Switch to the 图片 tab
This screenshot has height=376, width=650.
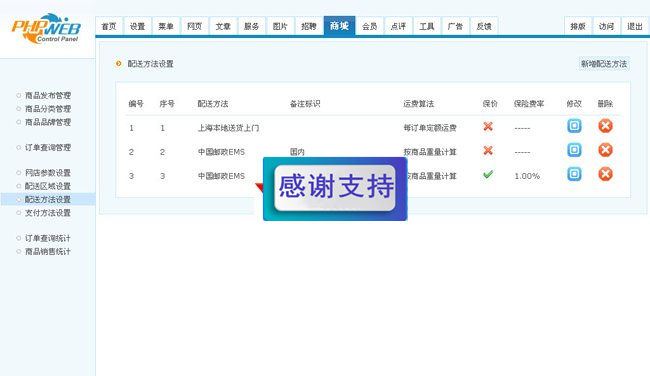(x=280, y=26)
